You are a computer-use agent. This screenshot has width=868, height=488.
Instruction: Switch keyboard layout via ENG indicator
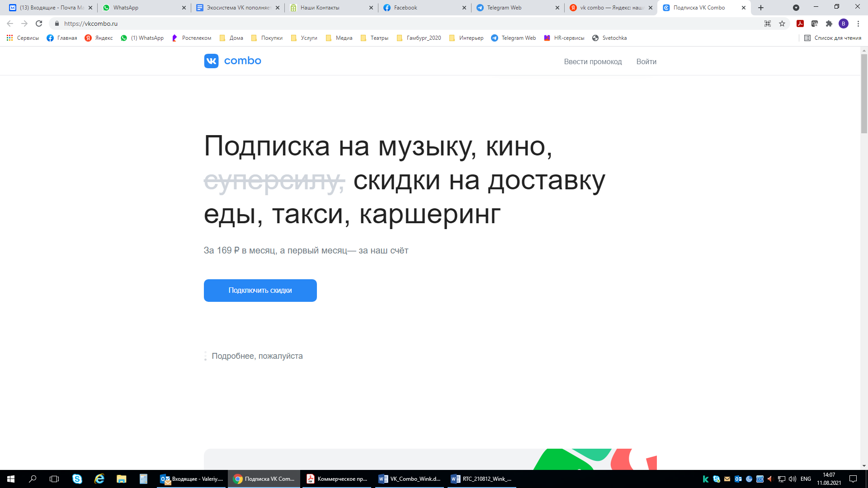point(806,479)
